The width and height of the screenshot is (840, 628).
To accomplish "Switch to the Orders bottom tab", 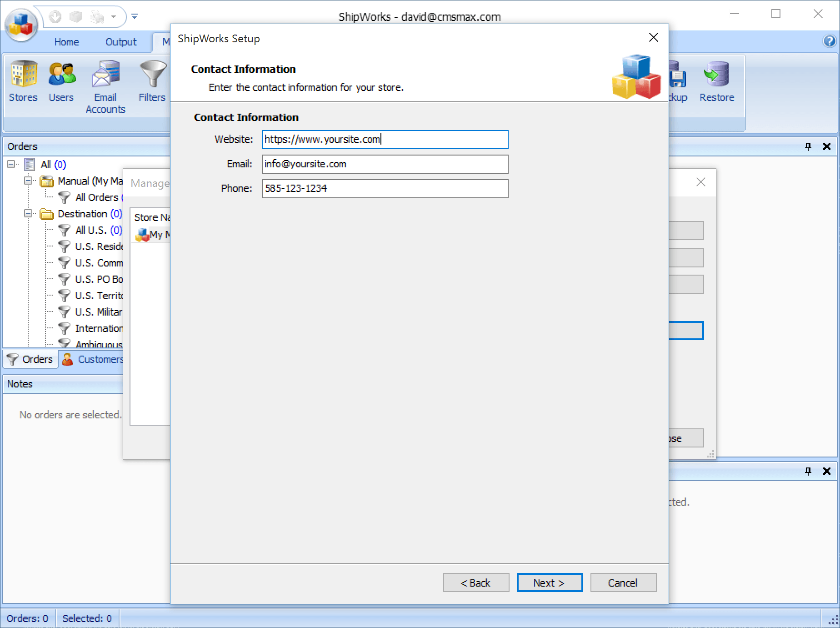I will click(31, 359).
